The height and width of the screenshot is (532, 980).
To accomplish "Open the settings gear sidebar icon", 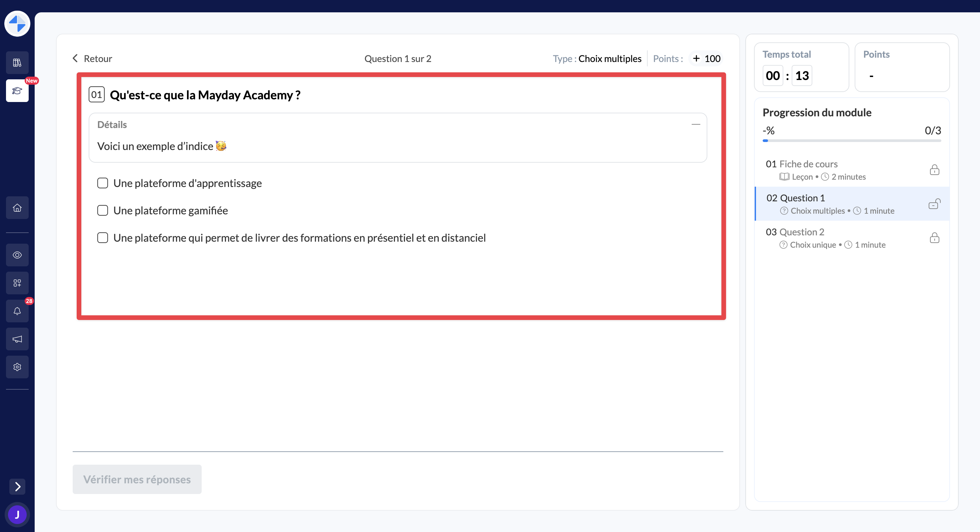I will [x=17, y=367].
